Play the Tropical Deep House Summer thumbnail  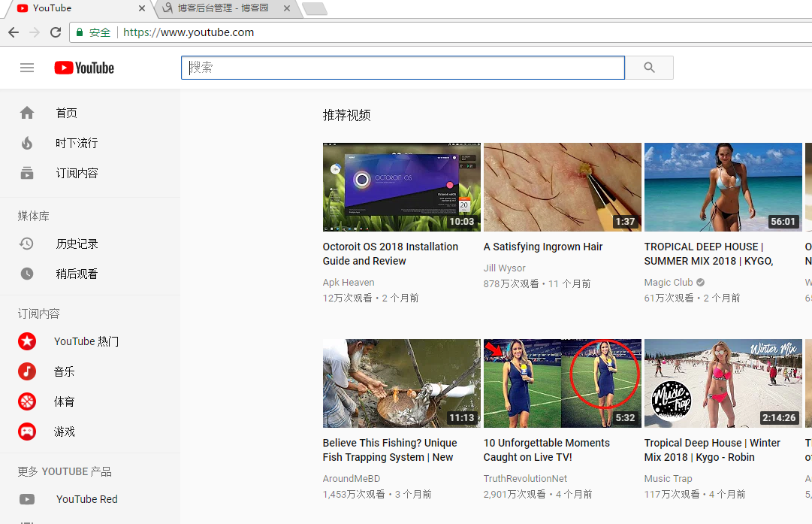click(723, 187)
